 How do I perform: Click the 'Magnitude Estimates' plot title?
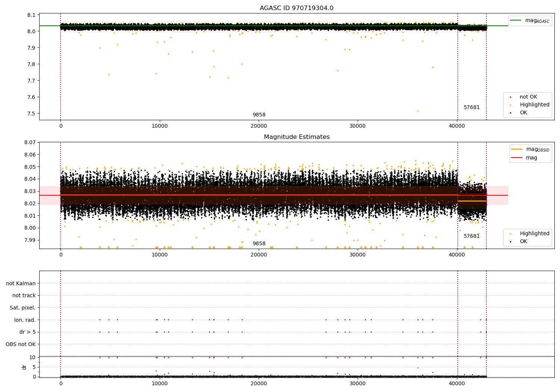[x=296, y=137]
